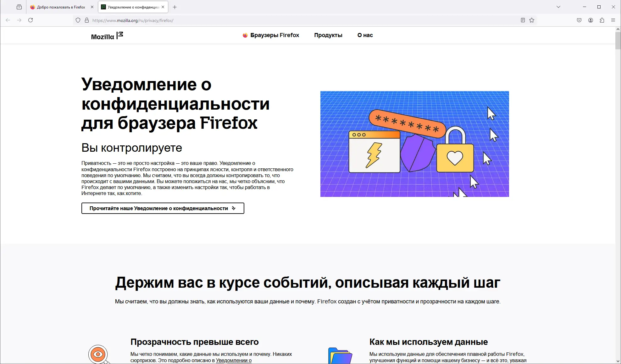Screen dimensions: 621x364
Task: Open tracking protection shield icon
Action: click(x=78, y=20)
